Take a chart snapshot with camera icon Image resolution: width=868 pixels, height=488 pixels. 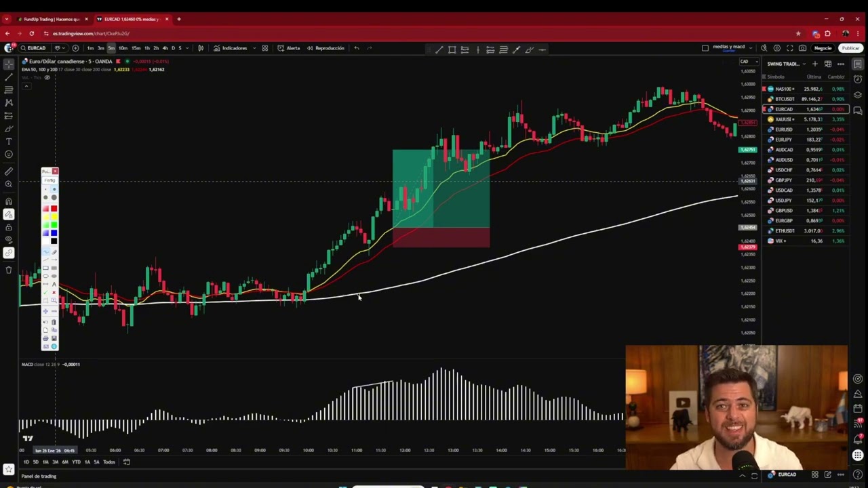point(803,48)
